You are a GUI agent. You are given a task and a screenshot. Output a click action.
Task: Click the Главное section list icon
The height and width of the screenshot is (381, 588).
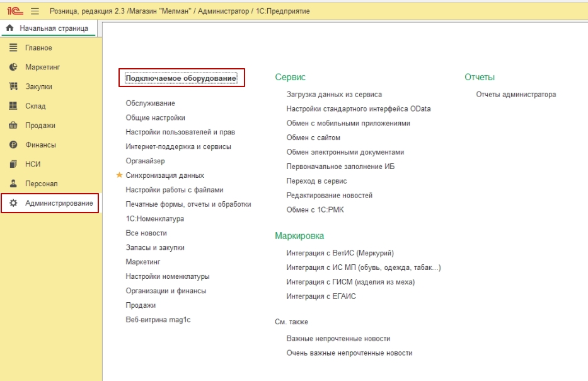pos(13,47)
